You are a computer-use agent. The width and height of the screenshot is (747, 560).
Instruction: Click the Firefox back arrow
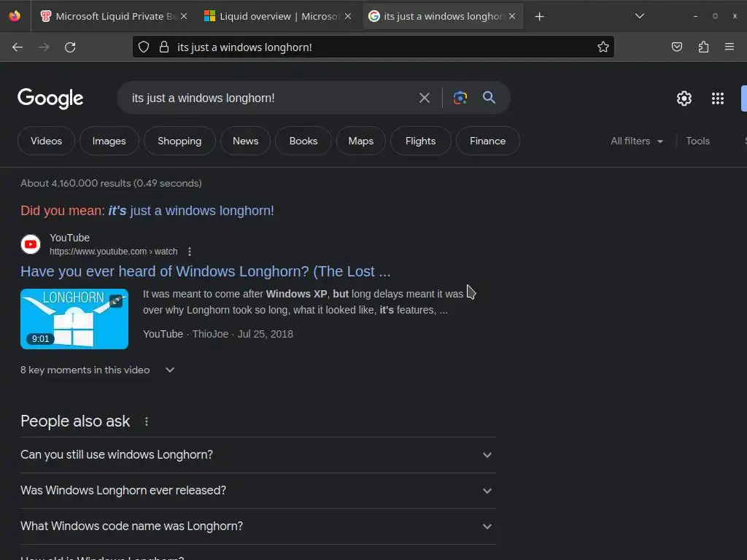[x=18, y=47]
